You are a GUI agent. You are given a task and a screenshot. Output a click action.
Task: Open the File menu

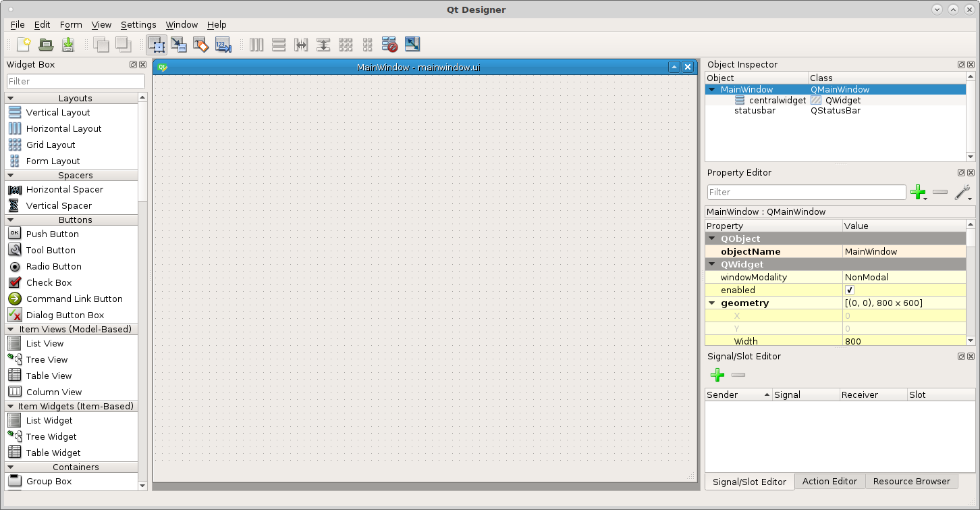point(18,24)
